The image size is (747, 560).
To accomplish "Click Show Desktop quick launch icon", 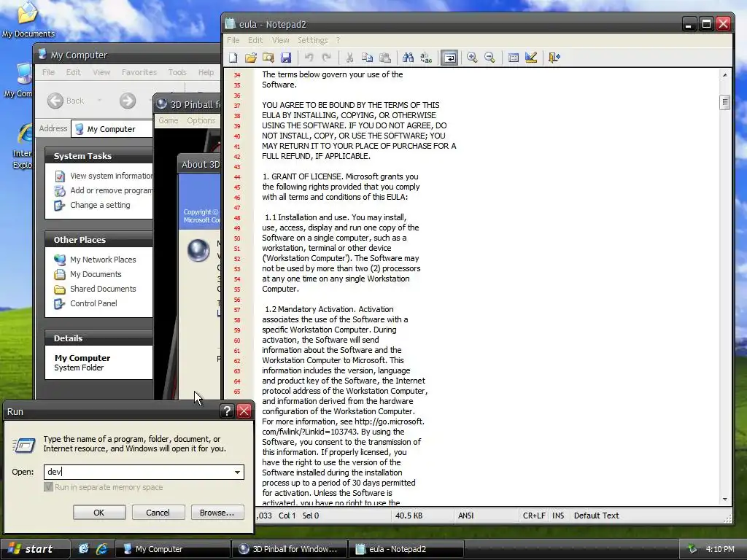I will pyautogui.click(x=83, y=549).
